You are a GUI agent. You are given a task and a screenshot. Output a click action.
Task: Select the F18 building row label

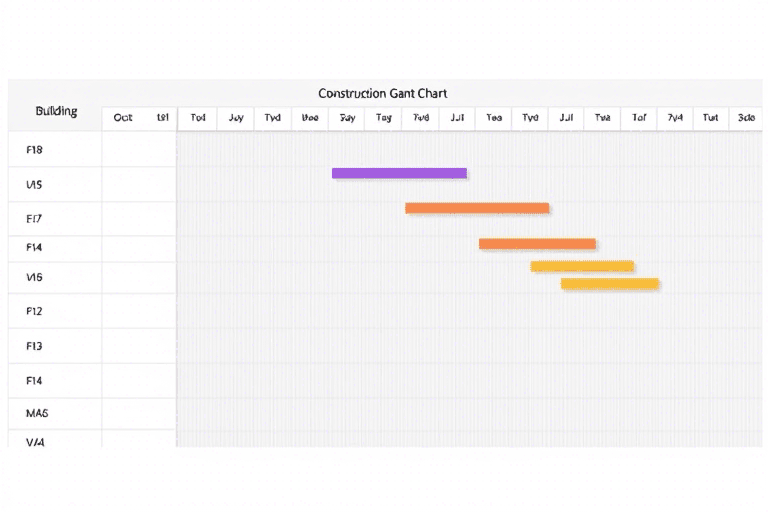(x=34, y=150)
